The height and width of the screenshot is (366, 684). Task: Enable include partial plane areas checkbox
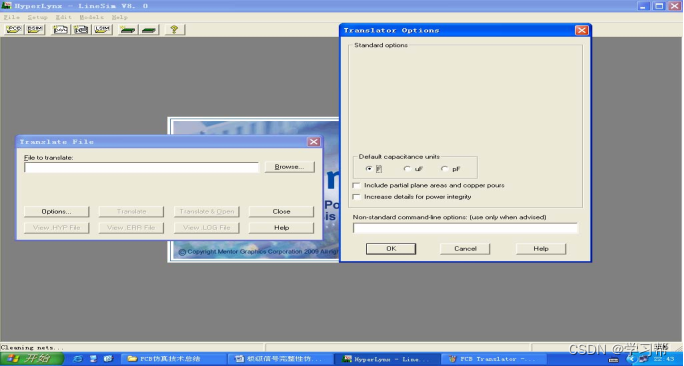tap(356, 185)
